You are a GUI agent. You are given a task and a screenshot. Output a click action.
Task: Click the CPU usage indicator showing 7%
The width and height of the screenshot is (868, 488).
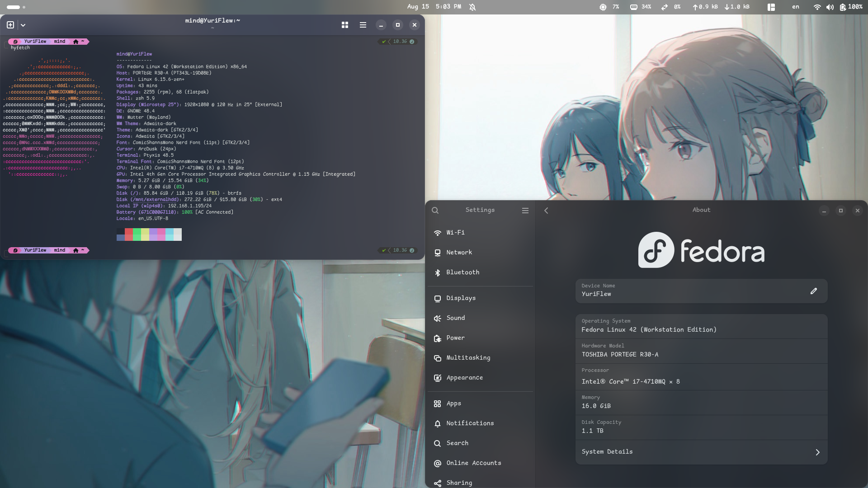tap(609, 7)
